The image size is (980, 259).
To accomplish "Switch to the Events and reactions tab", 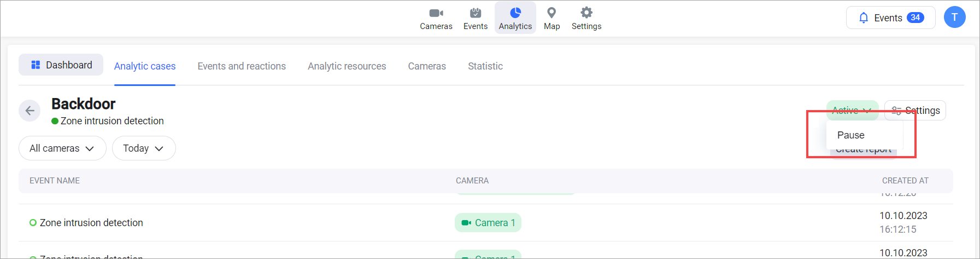I will click(x=242, y=66).
